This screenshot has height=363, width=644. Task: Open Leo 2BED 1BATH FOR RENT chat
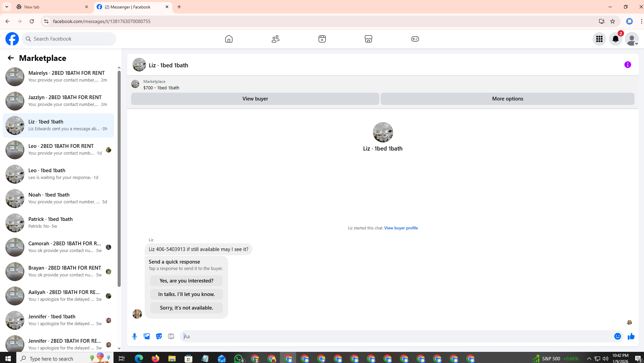[x=58, y=150]
